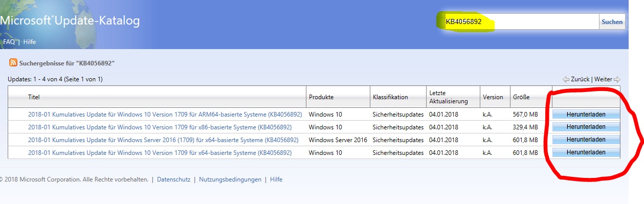Open the Hilfe link in header
This screenshot has width=644, height=204.
pos(30,41)
